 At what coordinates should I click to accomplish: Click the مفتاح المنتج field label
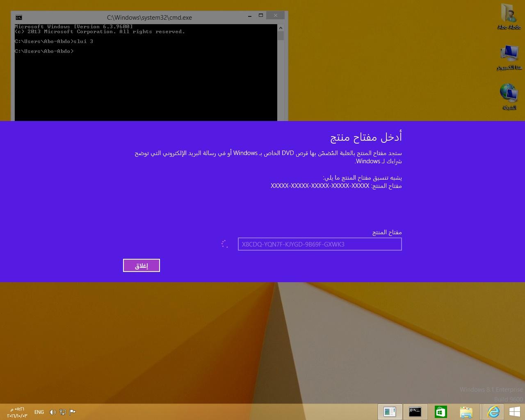387,232
